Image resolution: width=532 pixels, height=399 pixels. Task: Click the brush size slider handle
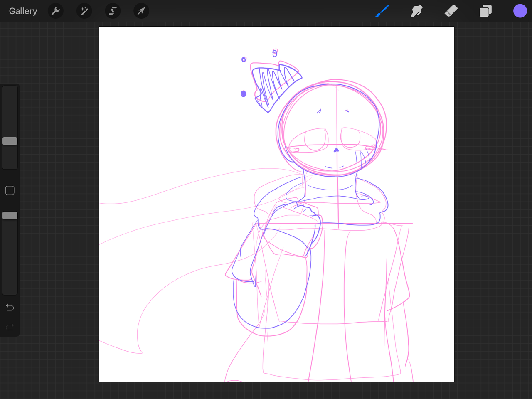[x=10, y=141]
